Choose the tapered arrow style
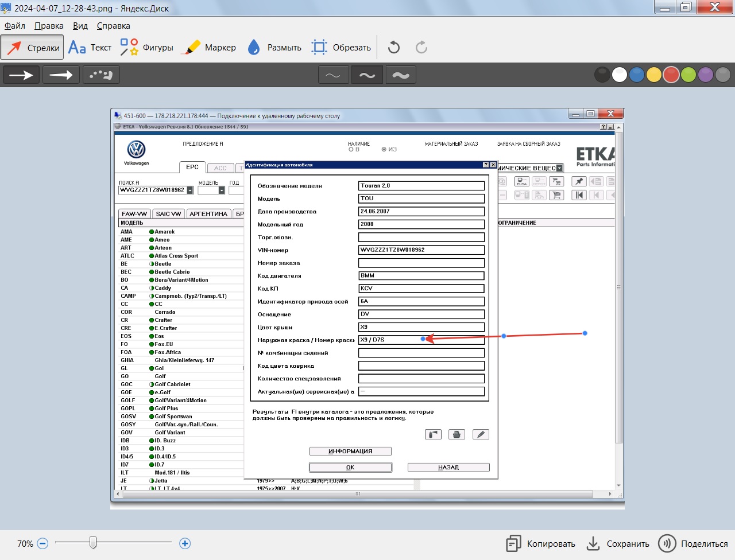Image resolution: width=735 pixels, height=560 pixels. (61, 75)
